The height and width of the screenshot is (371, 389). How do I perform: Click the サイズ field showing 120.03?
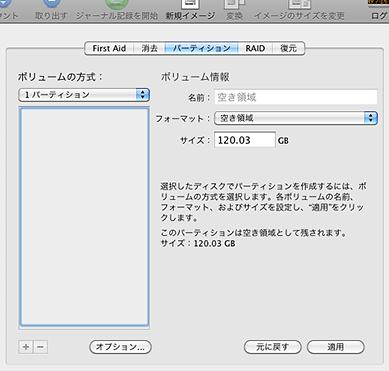point(245,140)
